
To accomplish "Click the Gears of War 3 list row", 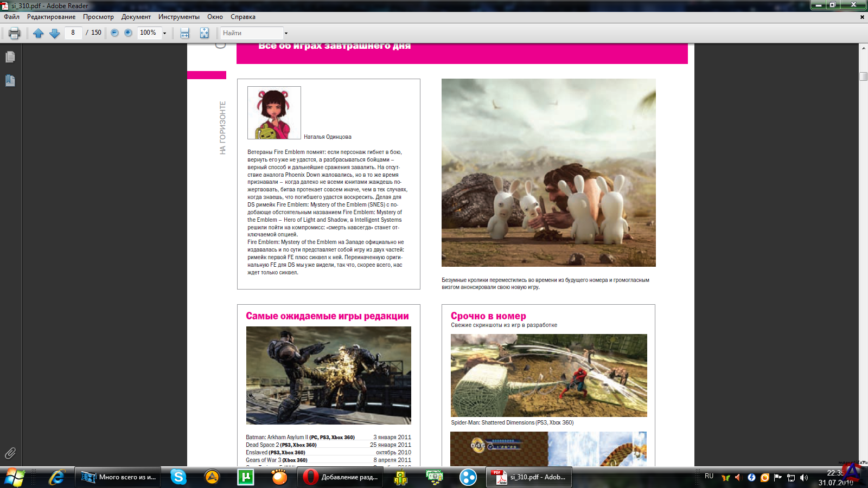I will (329, 460).
